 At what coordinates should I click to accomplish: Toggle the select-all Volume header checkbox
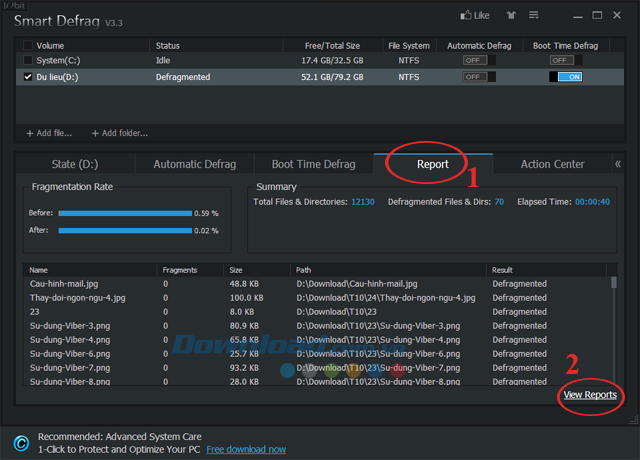pos(27,46)
